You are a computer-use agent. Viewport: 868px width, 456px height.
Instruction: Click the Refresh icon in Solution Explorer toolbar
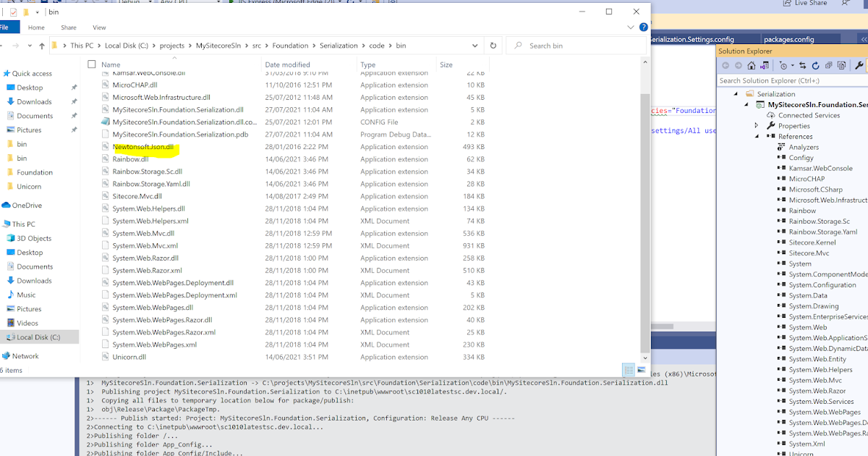pyautogui.click(x=815, y=65)
